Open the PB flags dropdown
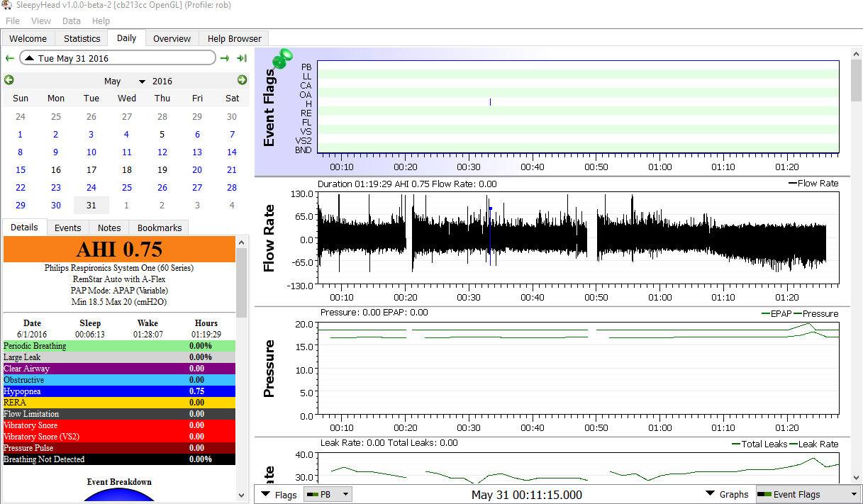 tap(327, 494)
